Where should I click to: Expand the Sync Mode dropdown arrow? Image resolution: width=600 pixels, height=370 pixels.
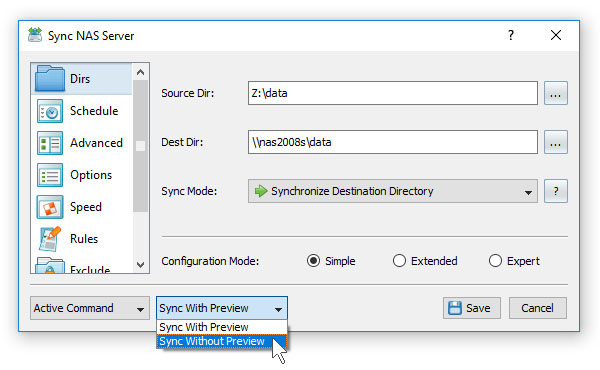click(528, 192)
